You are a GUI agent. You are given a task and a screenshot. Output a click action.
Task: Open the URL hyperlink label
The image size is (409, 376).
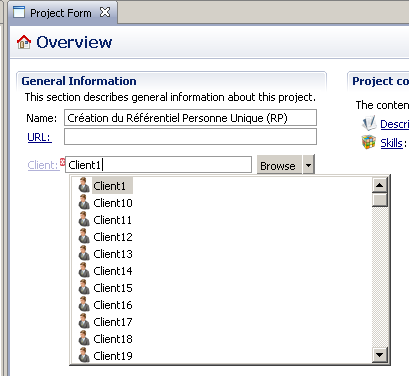(x=39, y=137)
